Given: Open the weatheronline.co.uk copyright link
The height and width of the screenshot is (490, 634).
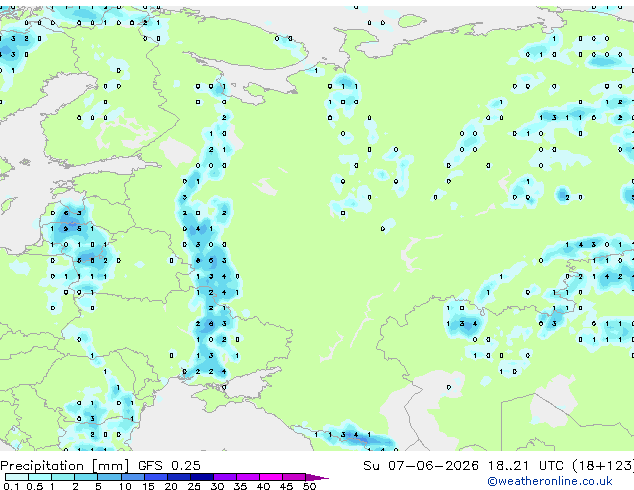Looking at the screenshot, I should point(549,481).
